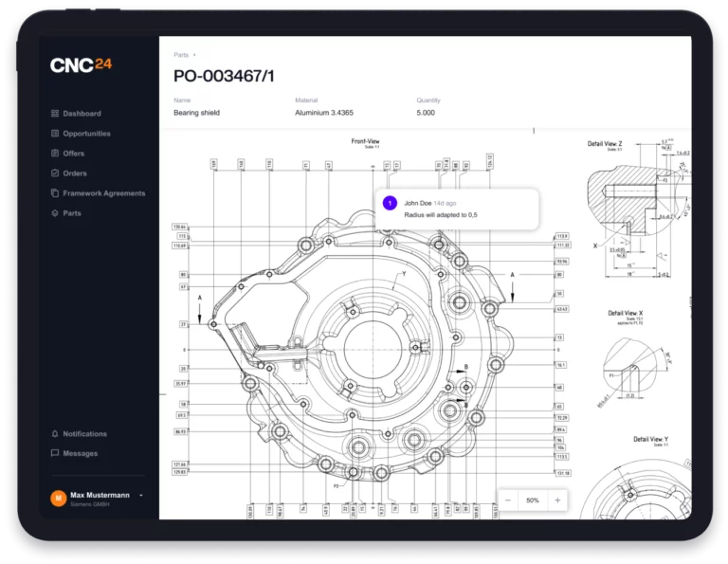Open Messages via the envelope icon
The height and width of the screenshot is (564, 728).
(x=55, y=454)
